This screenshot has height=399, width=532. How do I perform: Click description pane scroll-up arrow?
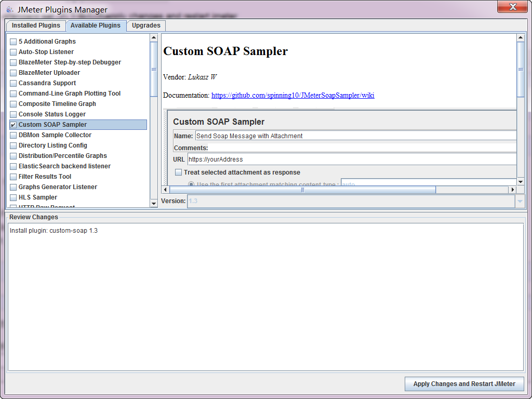click(x=521, y=37)
